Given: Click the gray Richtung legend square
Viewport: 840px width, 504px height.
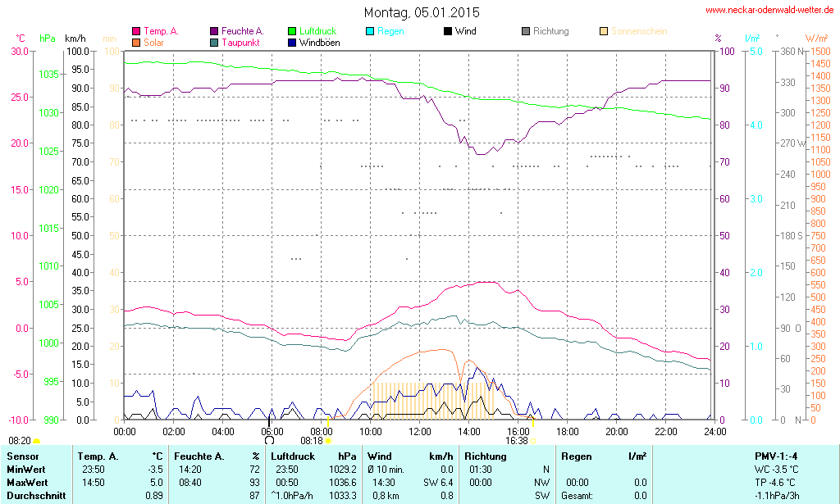Looking at the screenshot, I should [x=526, y=32].
